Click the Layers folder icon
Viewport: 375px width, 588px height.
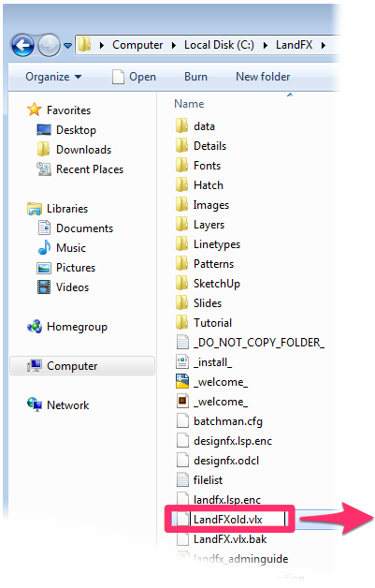point(181,224)
